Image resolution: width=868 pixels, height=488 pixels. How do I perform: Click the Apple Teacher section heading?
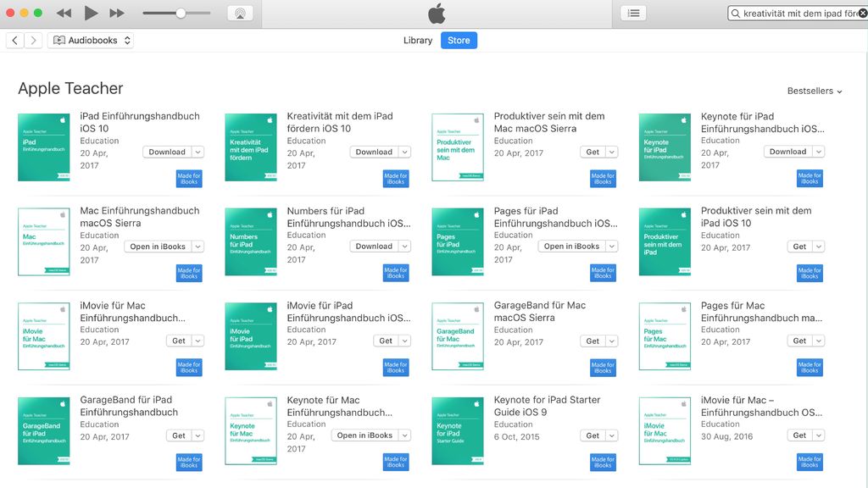70,88
